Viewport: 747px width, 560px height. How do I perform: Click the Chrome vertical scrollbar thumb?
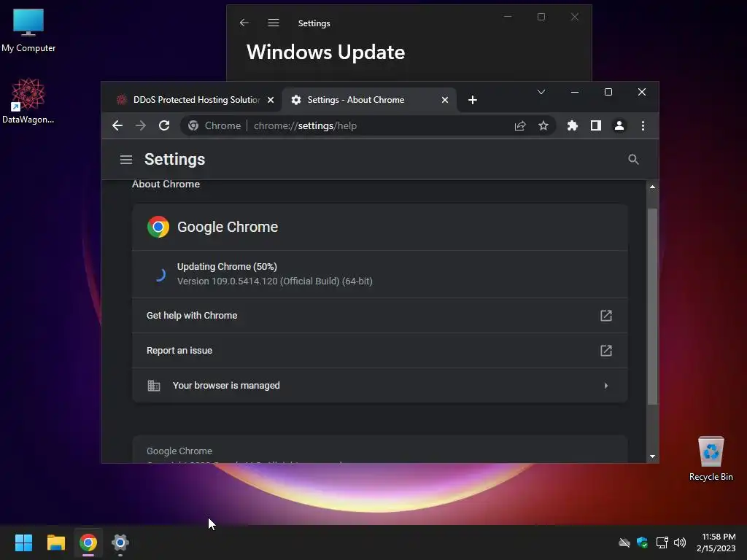point(652,307)
